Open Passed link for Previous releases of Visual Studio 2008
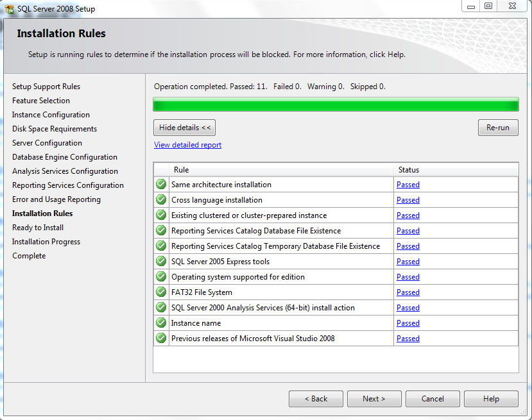Viewport: 532px width, 420px height. [408, 339]
